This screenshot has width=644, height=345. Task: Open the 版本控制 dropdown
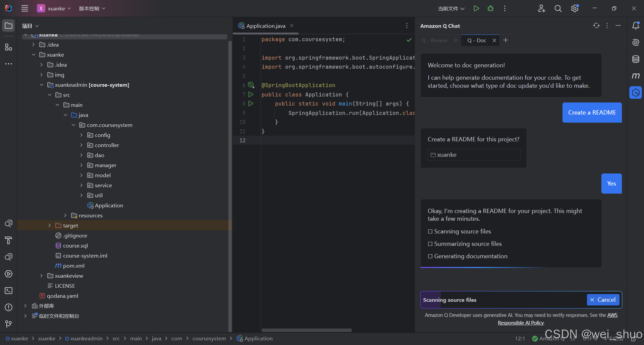(92, 8)
